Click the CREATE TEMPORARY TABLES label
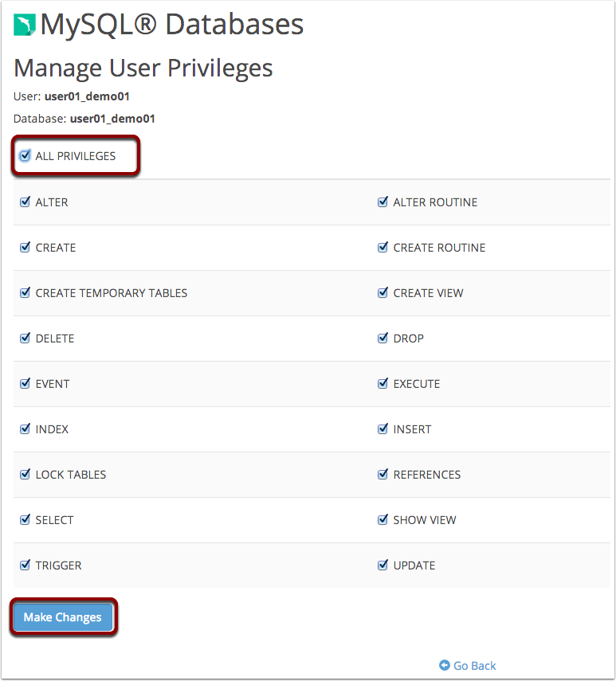Viewport: 616px width, 681px height. [112, 293]
